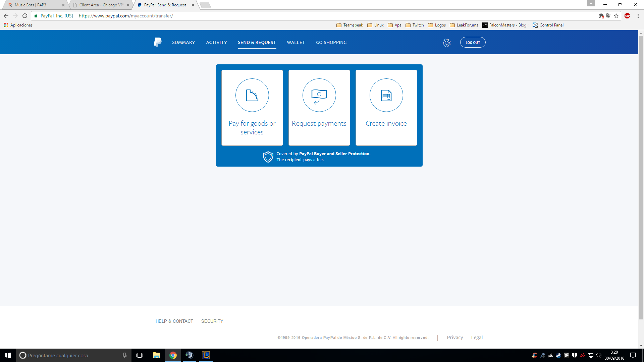Open the Teamspeak bookmarks folder
The image size is (644, 362).
point(350,25)
